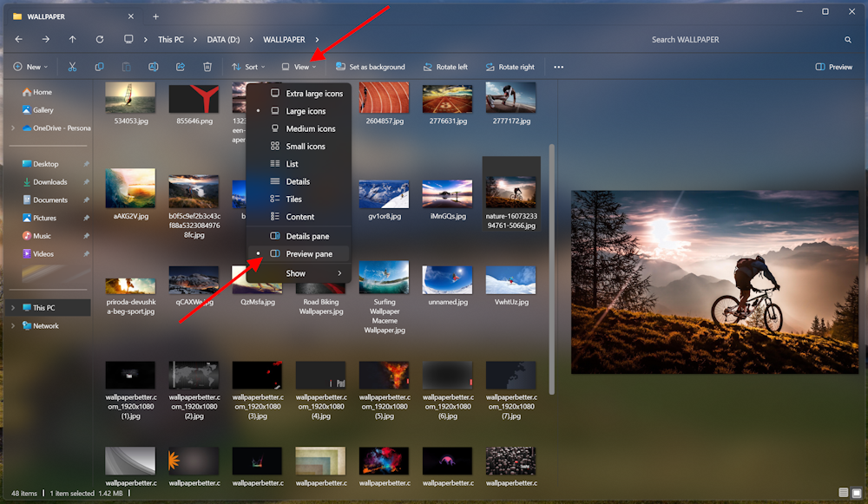Viewport: 868px width, 504px height.
Task: Select Large icons view option
Action: 306,111
